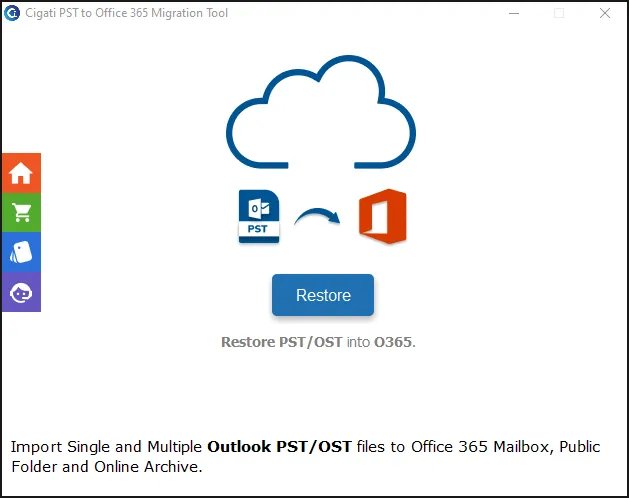
Task: Click the curved arrow between PST and Office
Action: [x=317, y=217]
